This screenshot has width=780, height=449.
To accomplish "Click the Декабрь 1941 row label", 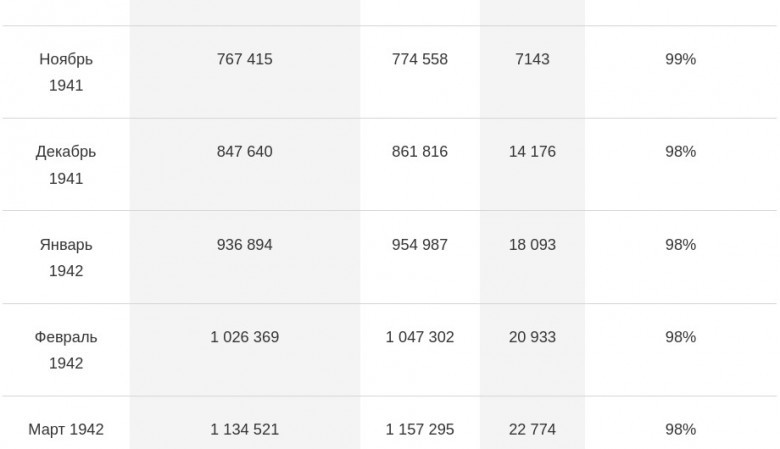I will (x=66, y=165).
